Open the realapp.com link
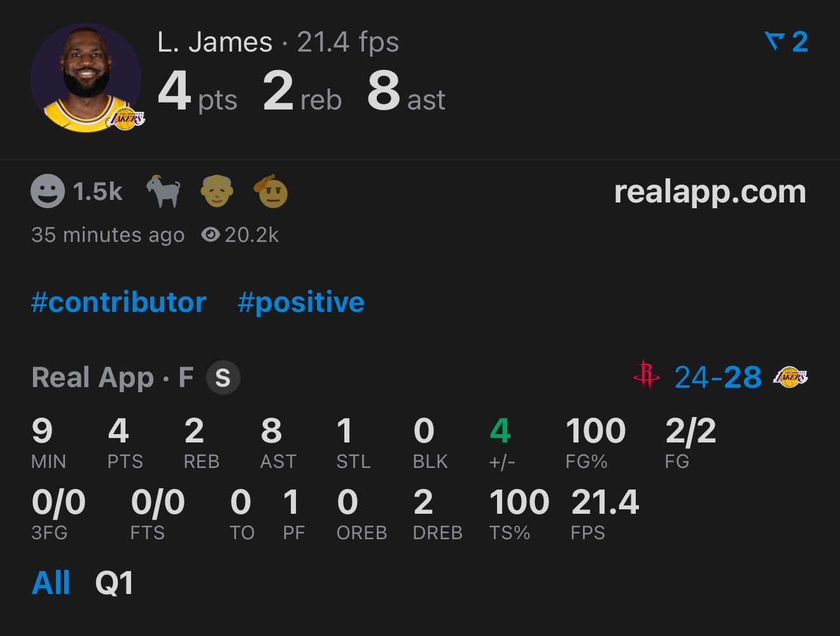This screenshot has height=636, width=840. 710,192
